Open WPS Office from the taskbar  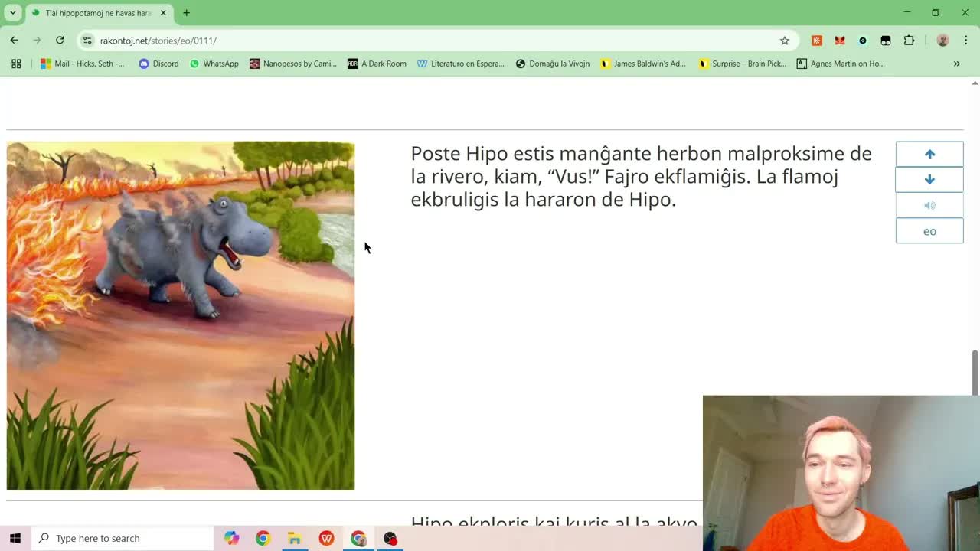tap(326, 538)
